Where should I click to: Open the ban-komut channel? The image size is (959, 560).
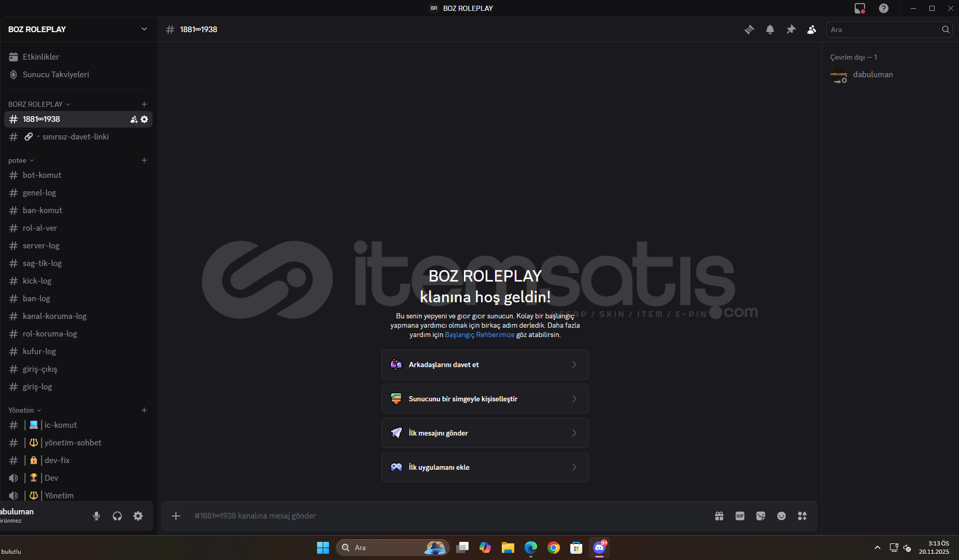[78, 211]
